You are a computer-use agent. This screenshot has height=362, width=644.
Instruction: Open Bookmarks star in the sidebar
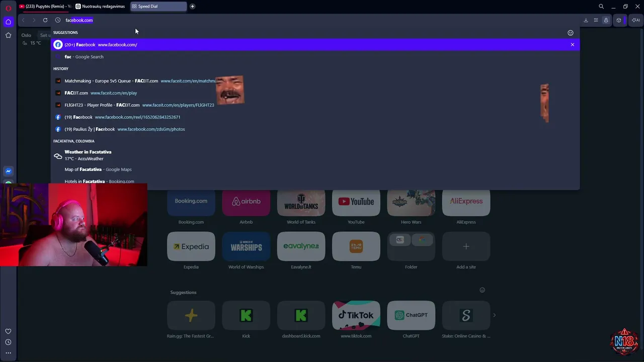(8, 35)
